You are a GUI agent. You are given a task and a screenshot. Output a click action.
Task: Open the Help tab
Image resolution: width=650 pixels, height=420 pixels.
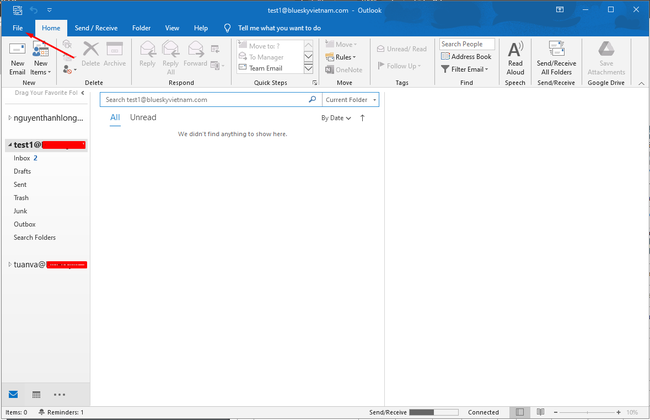(x=201, y=28)
